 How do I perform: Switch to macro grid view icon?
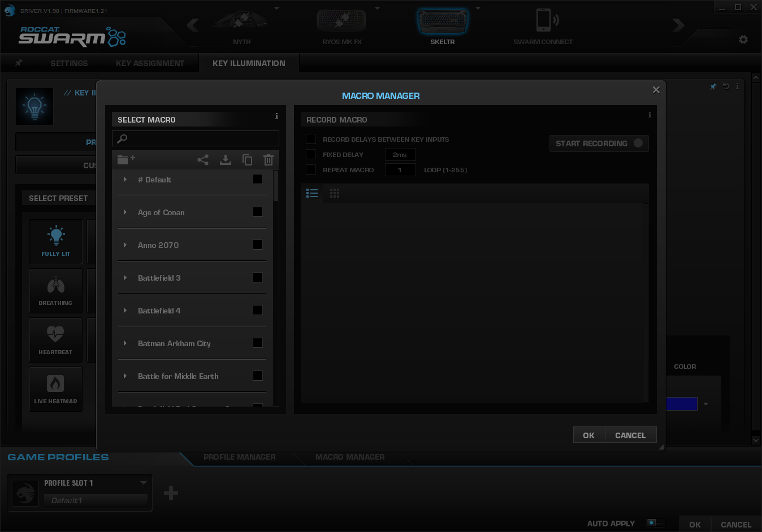coord(335,193)
